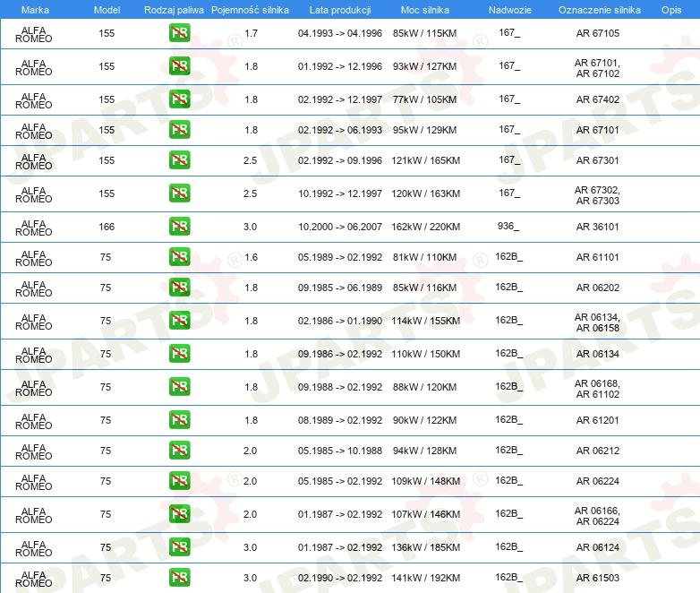Click fuel icon in AR 61201 row
The width and height of the screenshot is (700, 593).
(179, 419)
